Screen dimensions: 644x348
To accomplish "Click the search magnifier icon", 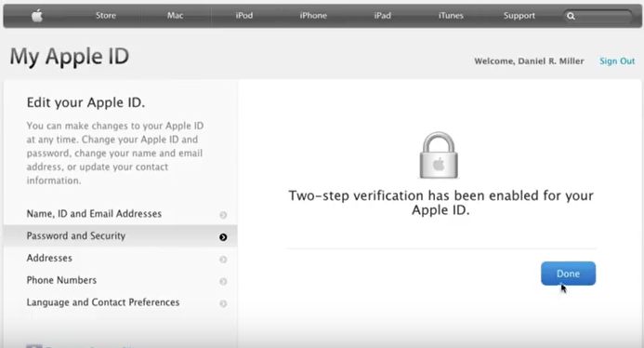I will pos(571,16).
